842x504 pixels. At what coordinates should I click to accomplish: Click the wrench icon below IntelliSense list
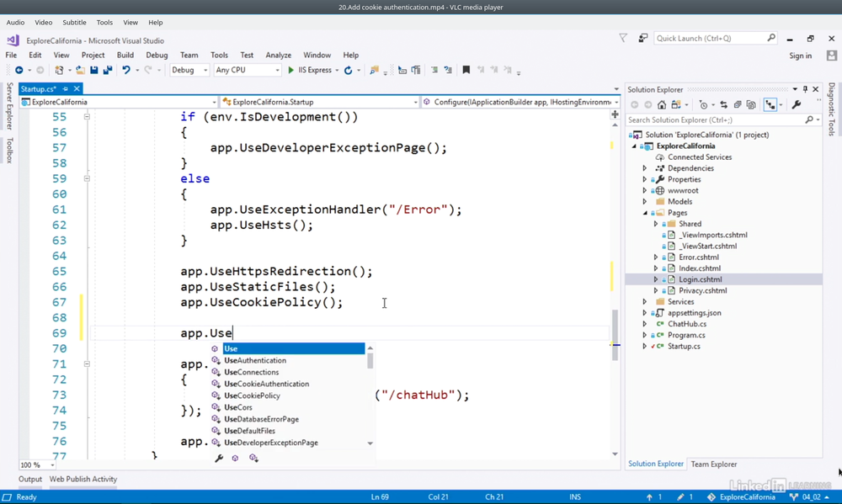pos(219,458)
